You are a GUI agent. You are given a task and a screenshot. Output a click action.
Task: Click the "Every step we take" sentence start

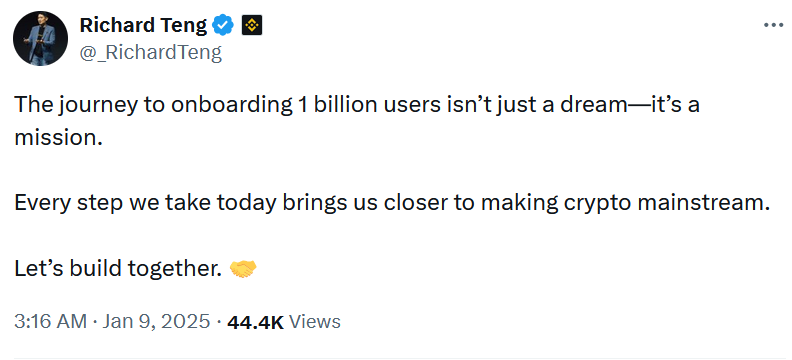tap(113, 202)
